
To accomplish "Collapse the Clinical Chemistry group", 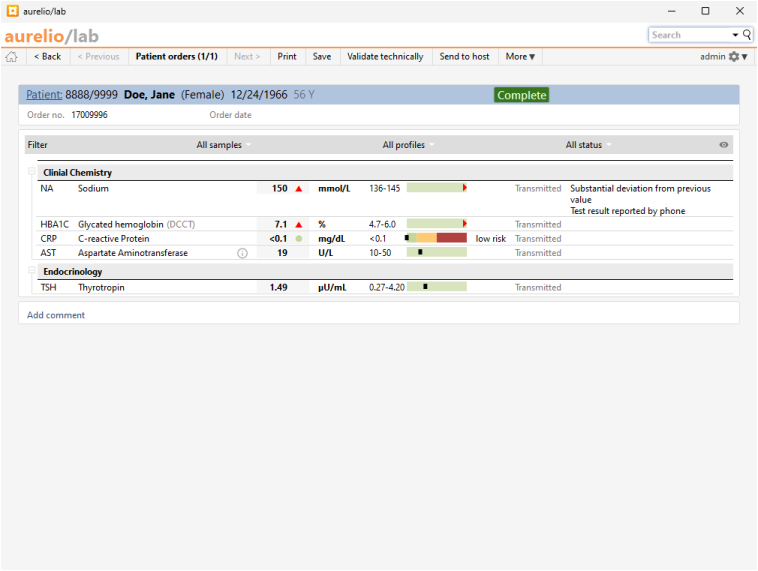I will tap(32, 173).
